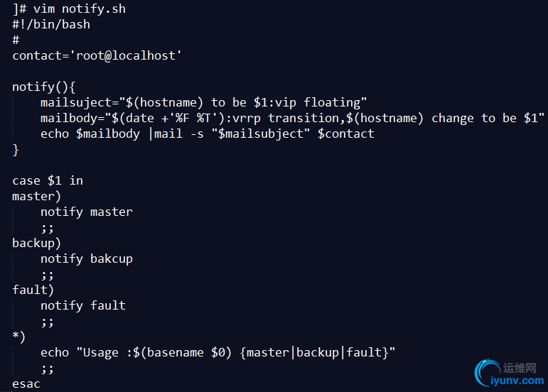Place cursor on the echo $mailbody line

207,134
